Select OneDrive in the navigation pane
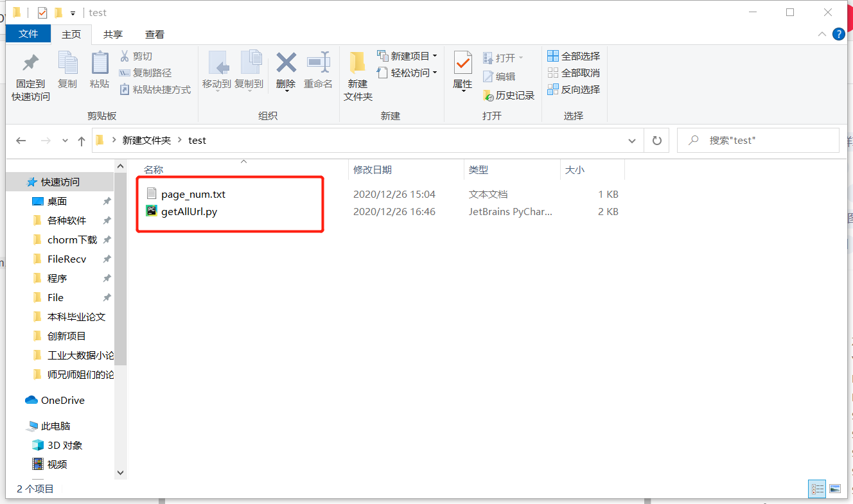Screen dimensions: 853x504 point(63,401)
